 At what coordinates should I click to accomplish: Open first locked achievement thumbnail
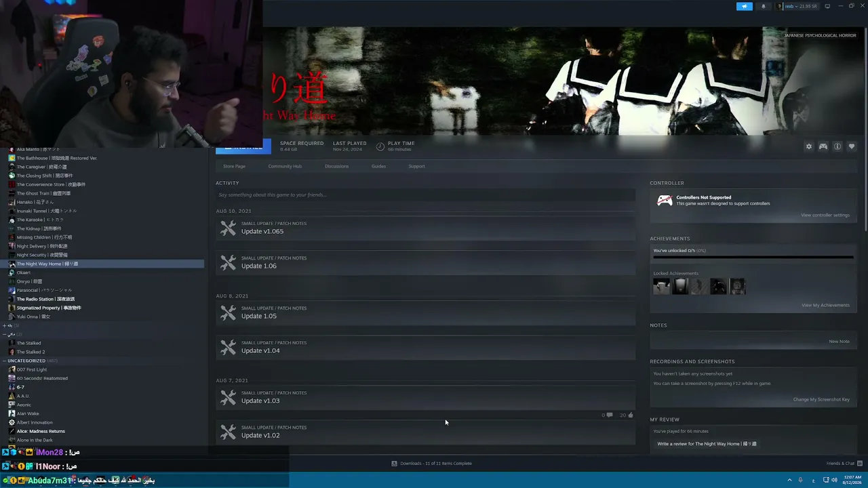661,286
